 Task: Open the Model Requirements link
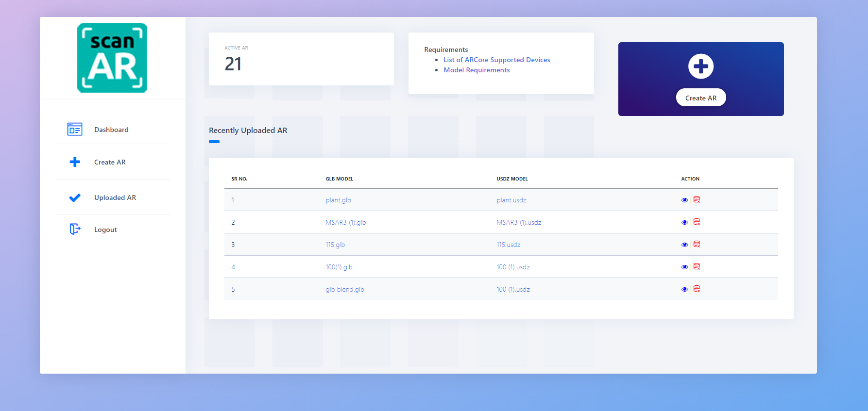pyautogui.click(x=477, y=70)
